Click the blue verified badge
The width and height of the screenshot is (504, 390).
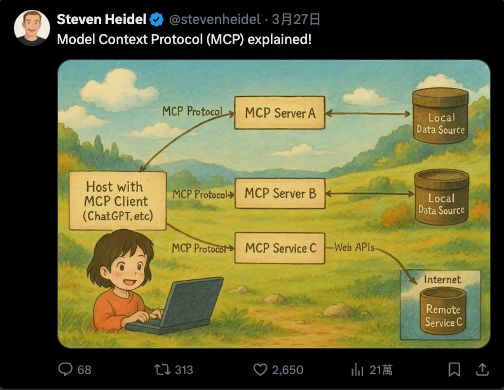coord(156,20)
